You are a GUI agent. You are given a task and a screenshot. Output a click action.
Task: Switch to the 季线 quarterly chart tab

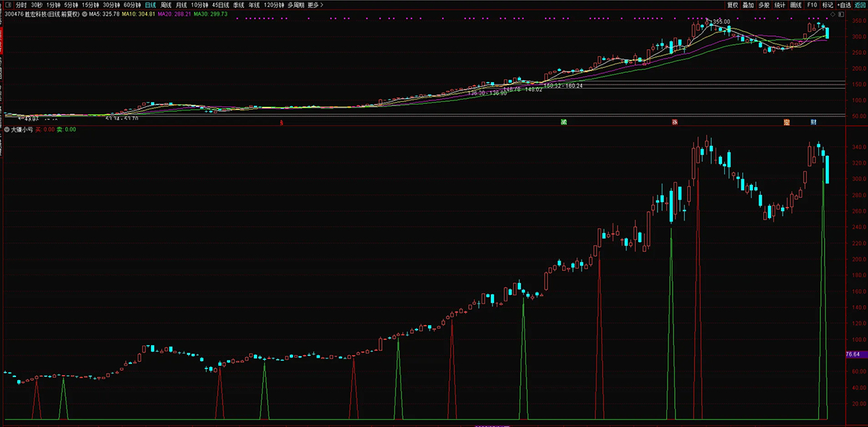[x=239, y=4]
